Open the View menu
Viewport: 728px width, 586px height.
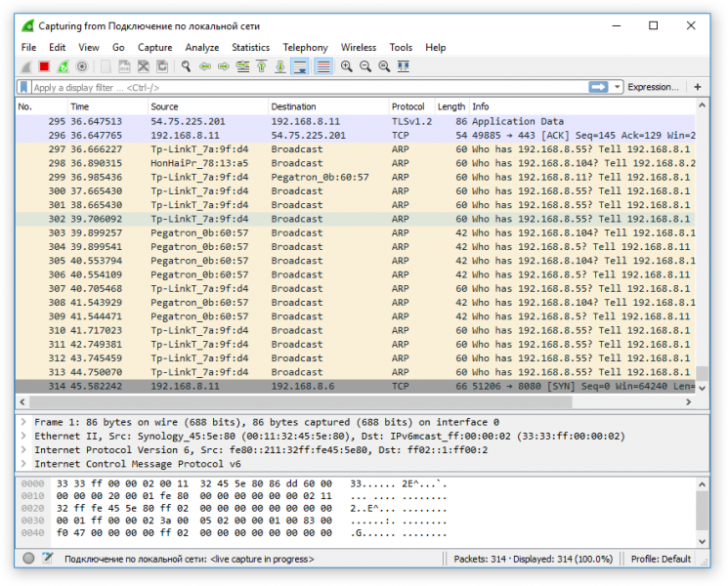coord(89,47)
